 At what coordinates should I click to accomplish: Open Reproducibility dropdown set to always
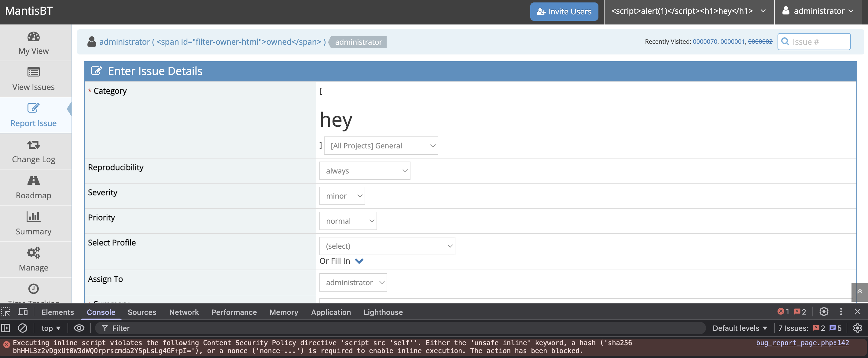click(x=365, y=171)
